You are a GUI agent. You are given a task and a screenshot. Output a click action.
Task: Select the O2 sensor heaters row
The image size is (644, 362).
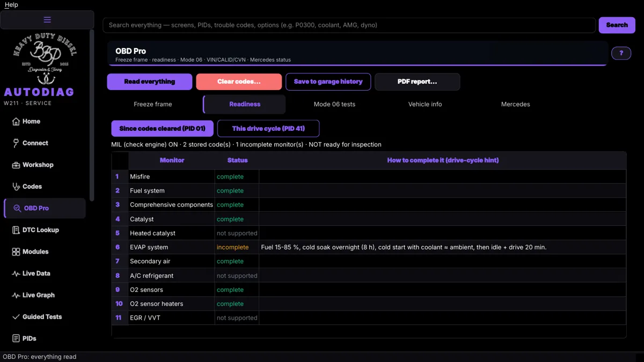369,304
